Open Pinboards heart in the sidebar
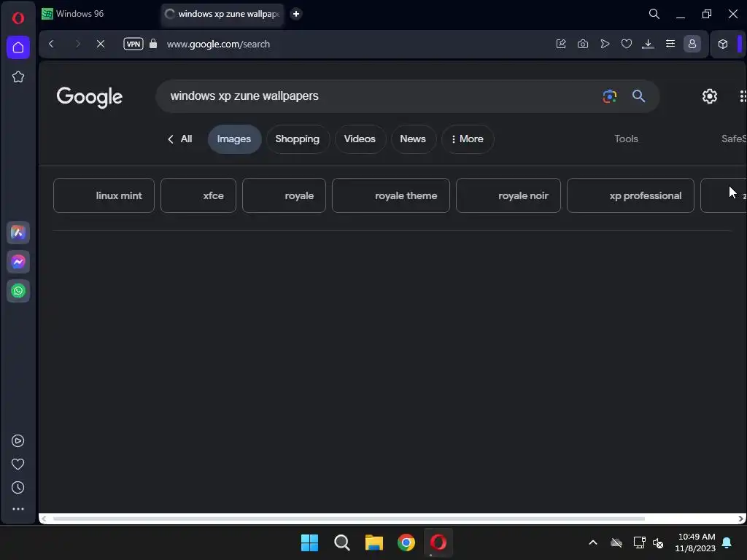Image resolution: width=747 pixels, height=560 pixels. pos(18,464)
